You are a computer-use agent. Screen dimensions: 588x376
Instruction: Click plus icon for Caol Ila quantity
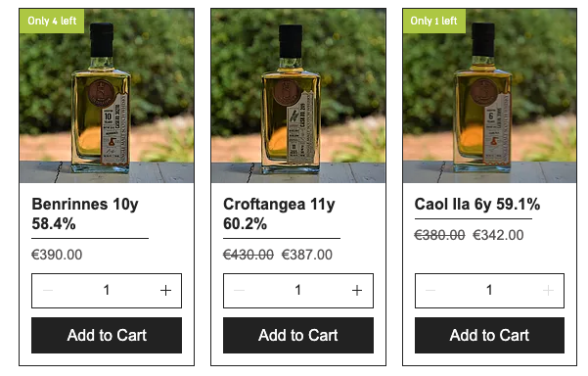pos(548,291)
